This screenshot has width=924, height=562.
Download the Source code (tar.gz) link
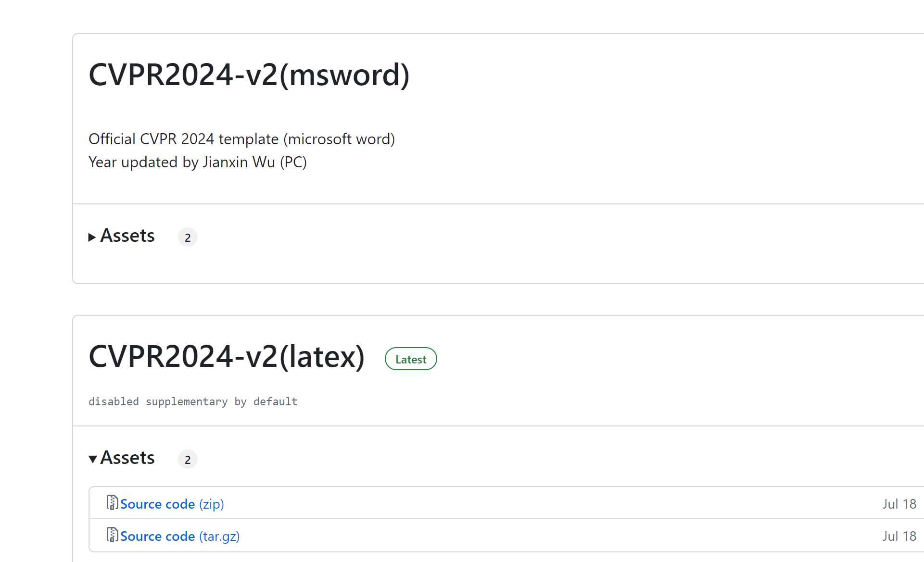pyautogui.click(x=180, y=536)
